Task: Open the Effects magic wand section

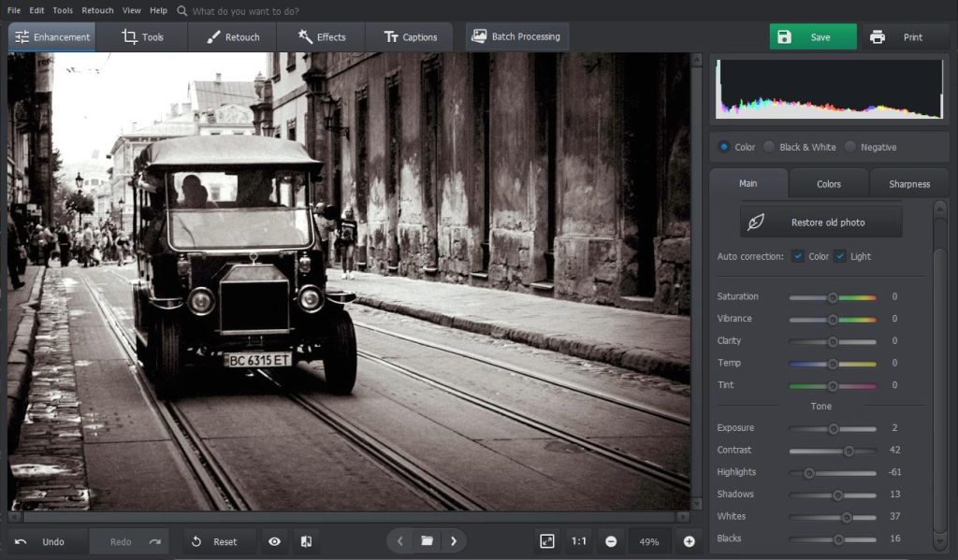Action: pyautogui.click(x=320, y=36)
